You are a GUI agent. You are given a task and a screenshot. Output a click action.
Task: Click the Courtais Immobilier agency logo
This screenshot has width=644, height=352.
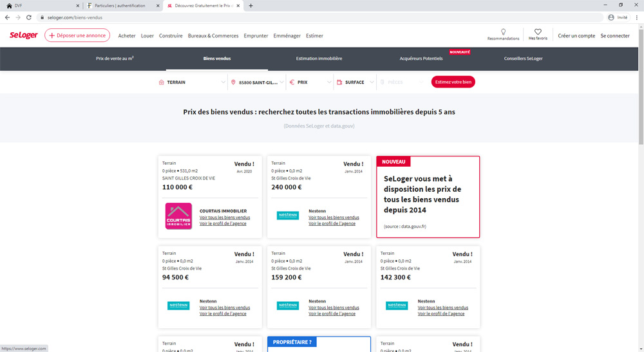[x=178, y=216]
